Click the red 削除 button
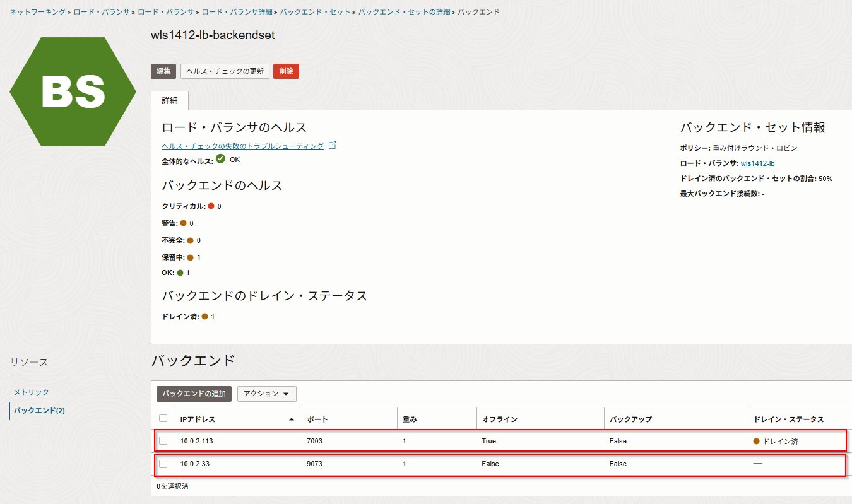 pyautogui.click(x=286, y=71)
